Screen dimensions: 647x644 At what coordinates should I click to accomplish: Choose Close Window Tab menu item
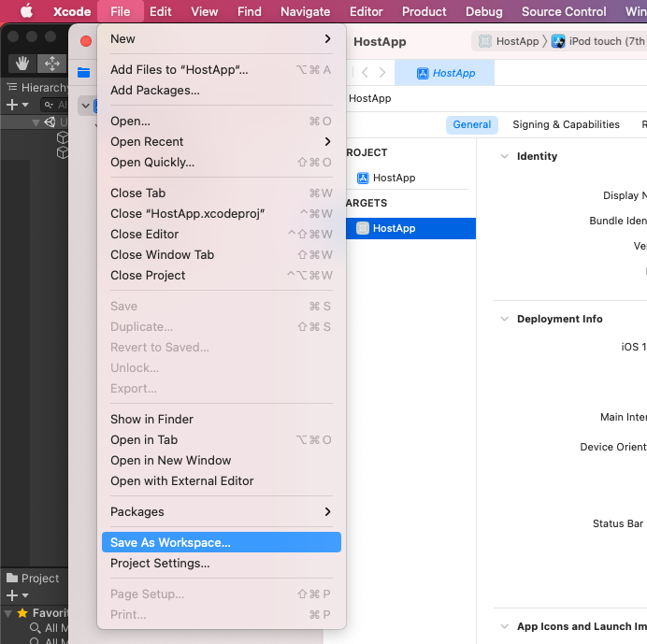coord(222,255)
